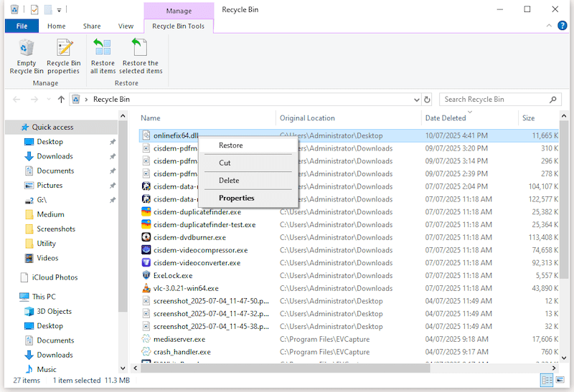Sort by Date Deleted column header
The height and width of the screenshot is (392, 574).
pyautogui.click(x=445, y=118)
